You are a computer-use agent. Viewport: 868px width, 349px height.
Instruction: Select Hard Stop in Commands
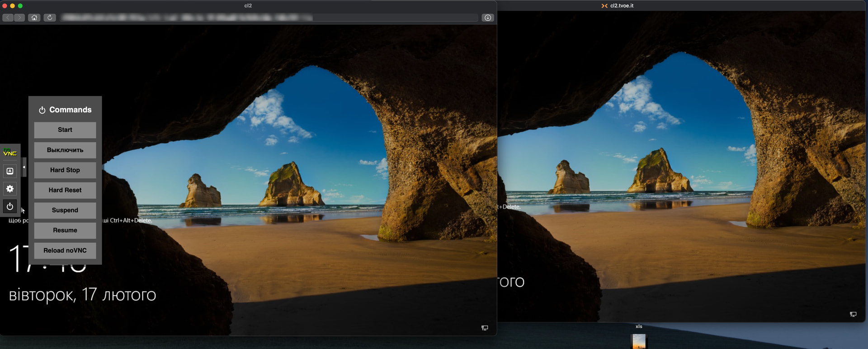click(65, 170)
